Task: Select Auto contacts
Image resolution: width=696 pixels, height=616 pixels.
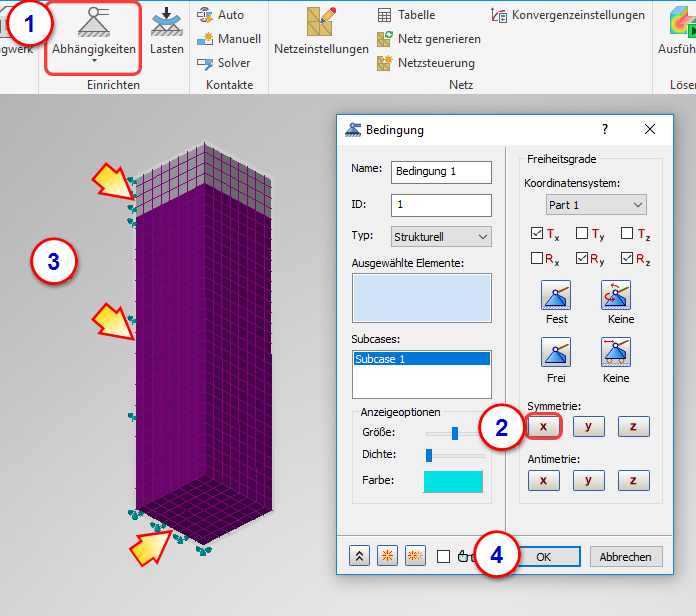Action: [x=220, y=15]
